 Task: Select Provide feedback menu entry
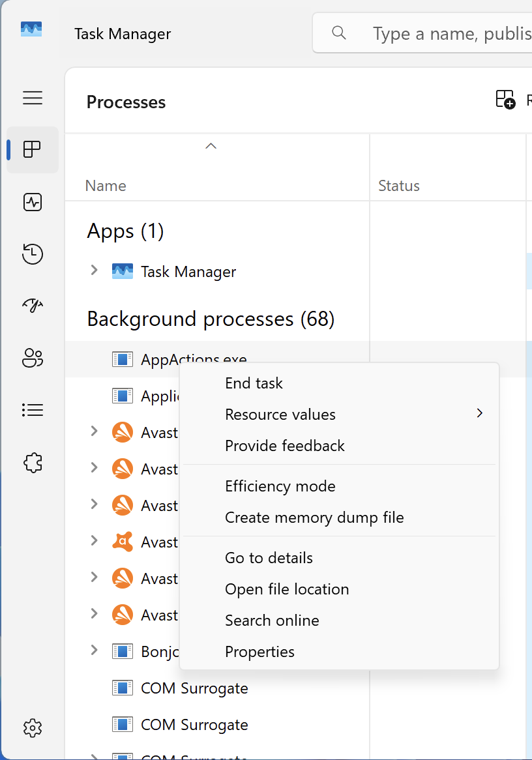click(x=339, y=445)
